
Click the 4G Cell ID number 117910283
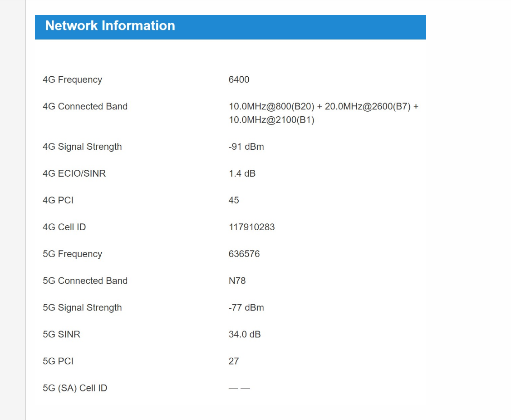tap(251, 227)
